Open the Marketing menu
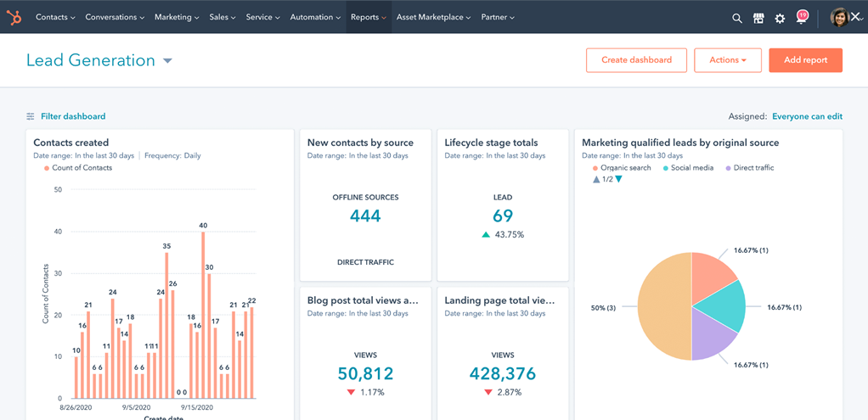868x420 pixels. point(177,17)
